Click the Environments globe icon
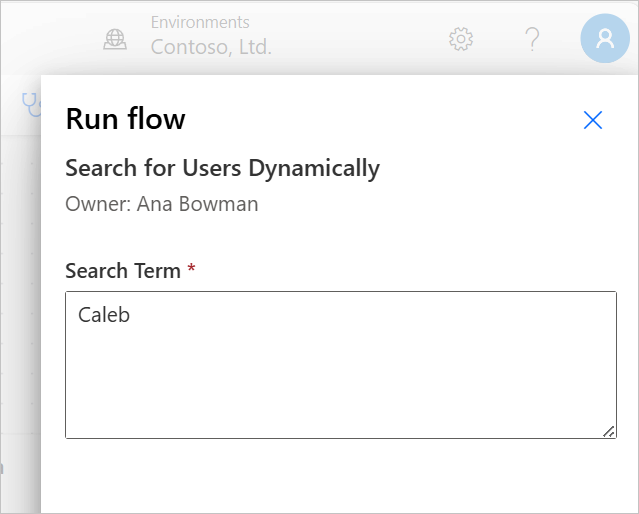The image size is (639, 514). (115, 40)
